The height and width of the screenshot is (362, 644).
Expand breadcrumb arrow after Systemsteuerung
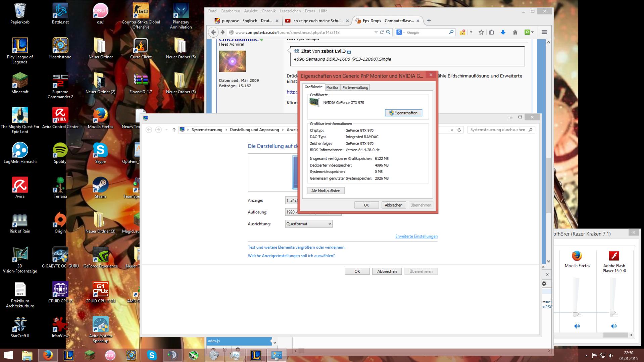[226, 130]
